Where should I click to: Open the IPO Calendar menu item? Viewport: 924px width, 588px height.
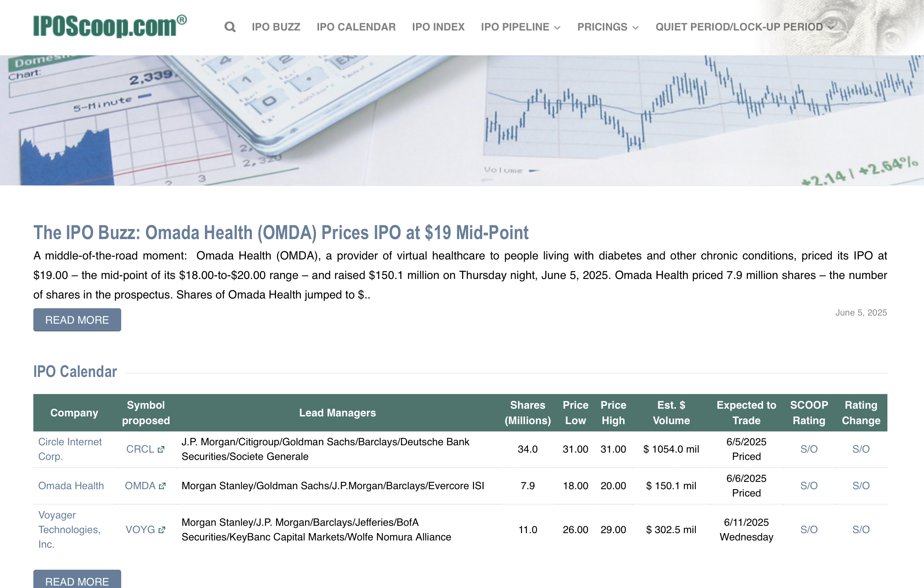point(356,27)
